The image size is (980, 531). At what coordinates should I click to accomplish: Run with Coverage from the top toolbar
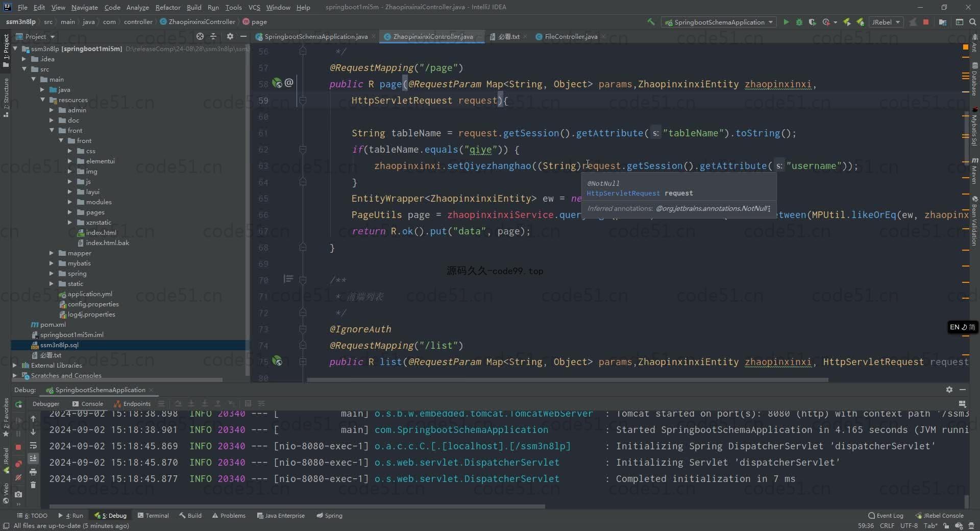(x=812, y=22)
